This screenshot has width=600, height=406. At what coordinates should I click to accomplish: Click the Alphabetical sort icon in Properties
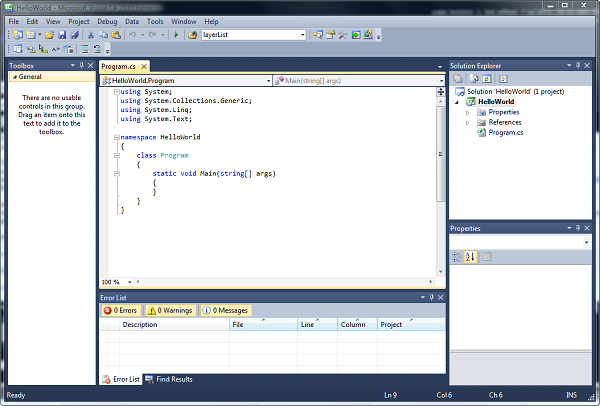[x=470, y=257]
